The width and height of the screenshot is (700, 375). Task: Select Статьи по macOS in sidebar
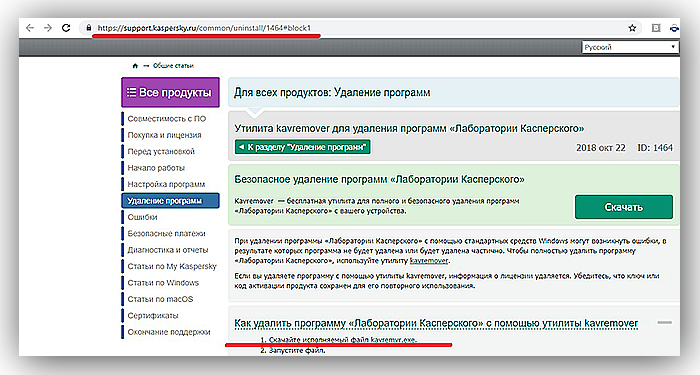coord(160,299)
